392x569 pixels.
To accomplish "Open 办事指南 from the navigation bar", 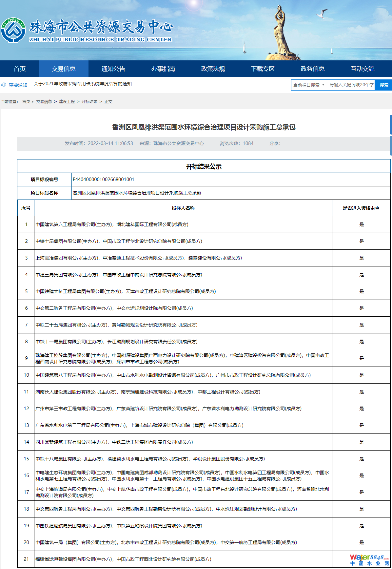I will pyautogui.click(x=163, y=69).
